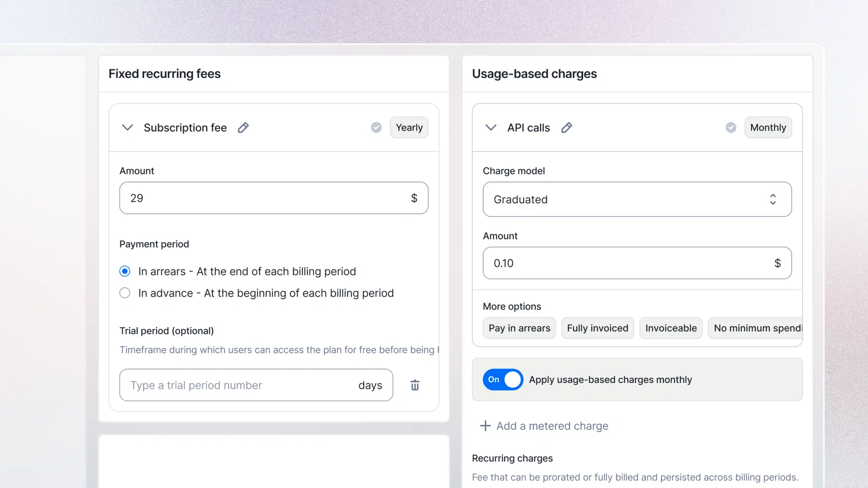
Task: Collapse the Subscription fee section chevron
Action: tap(128, 128)
